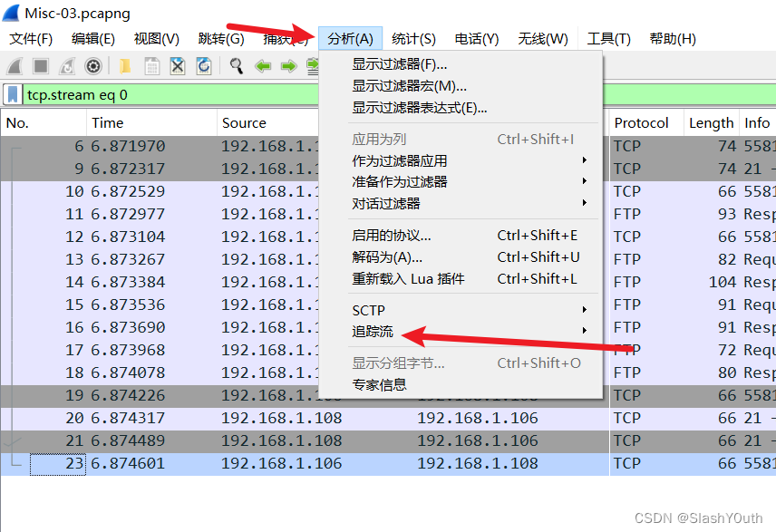Go to previous packet green left arrow
The height and width of the screenshot is (532, 776).
pyautogui.click(x=263, y=66)
